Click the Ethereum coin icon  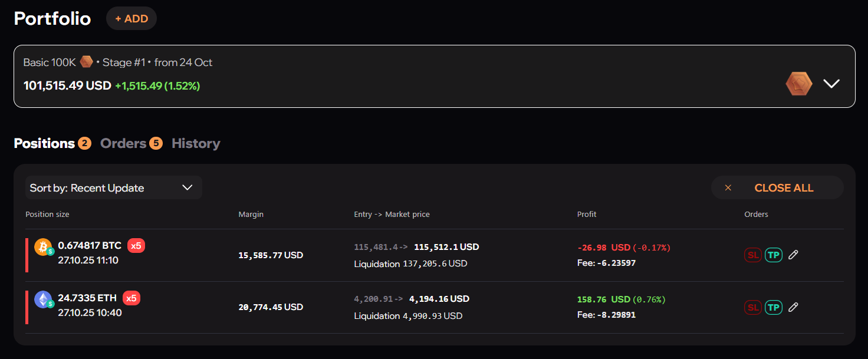point(42,299)
